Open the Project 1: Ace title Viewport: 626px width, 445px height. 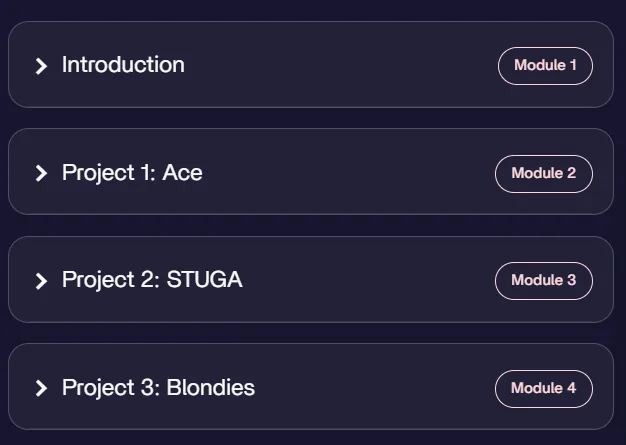pyautogui.click(x=132, y=173)
